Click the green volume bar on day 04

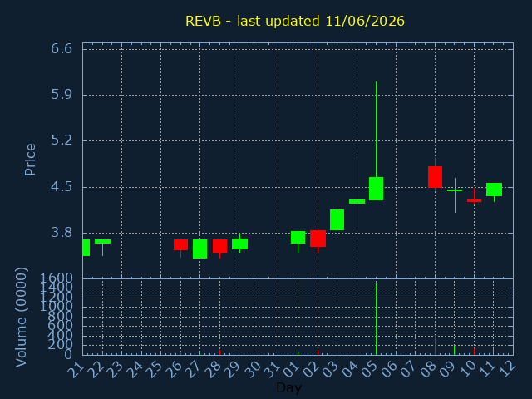pyautogui.click(x=357, y=343)
